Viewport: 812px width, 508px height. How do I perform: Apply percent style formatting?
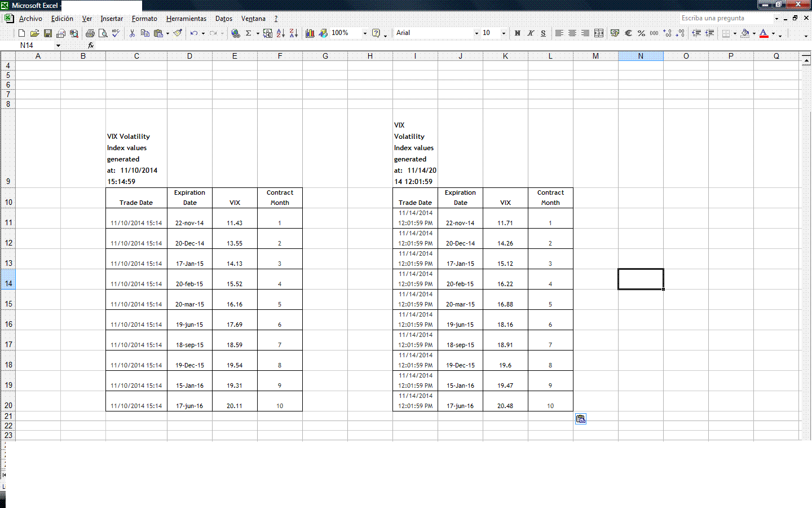641,33
